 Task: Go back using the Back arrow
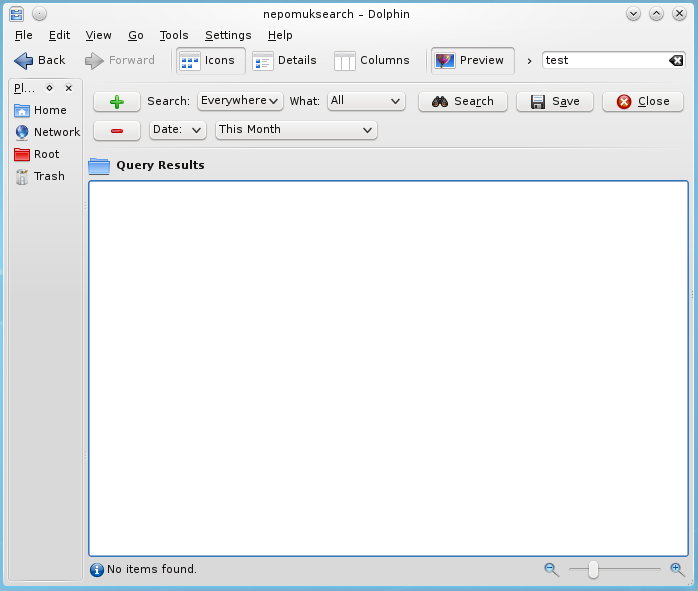(x=40, y=61)
